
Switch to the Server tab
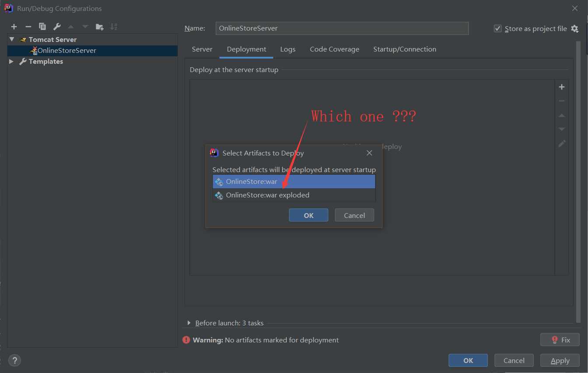click(x=202, y=49)
